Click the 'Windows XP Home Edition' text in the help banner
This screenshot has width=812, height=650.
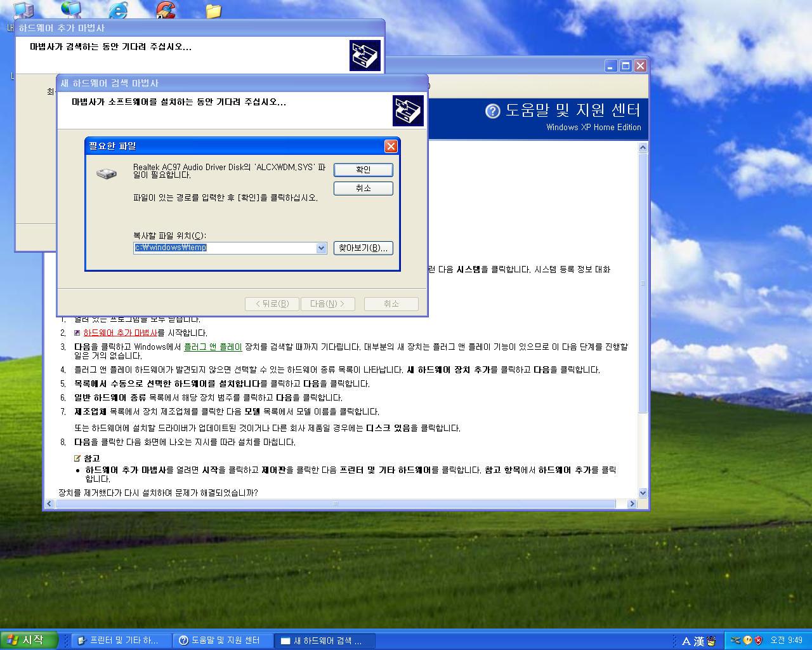tap(594, 127)
